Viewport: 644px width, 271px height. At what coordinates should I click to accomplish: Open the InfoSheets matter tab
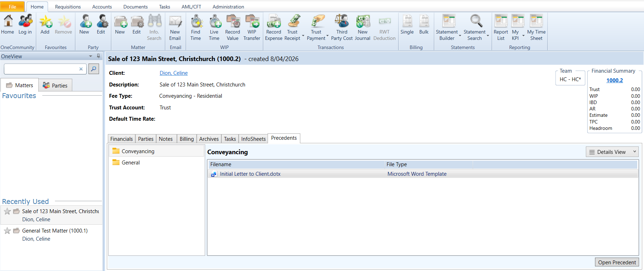click(253, 139)
